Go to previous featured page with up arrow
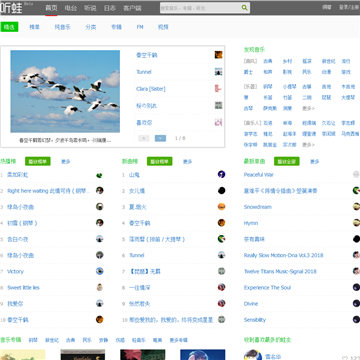Image resolution: width=360 pixels, height=360 pixels. click(144, 138)
